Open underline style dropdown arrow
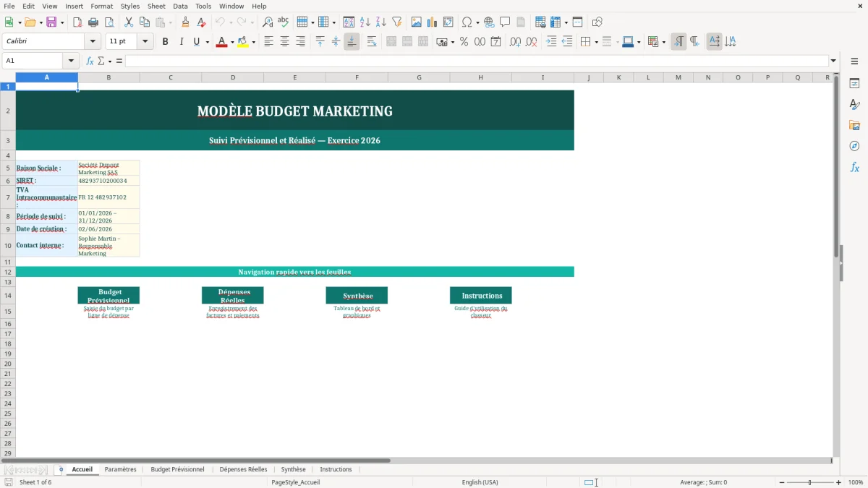868x488 pixels. [x=208, y=42]
